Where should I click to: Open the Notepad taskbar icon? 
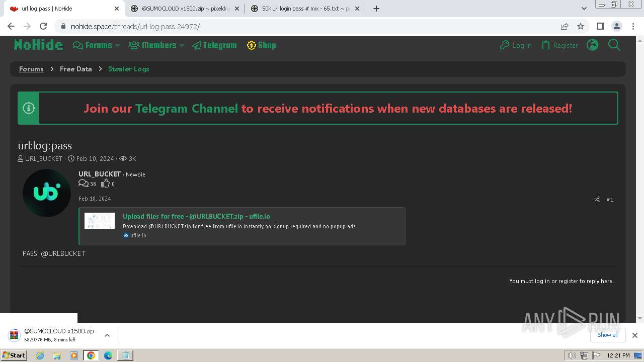[125, 355]
